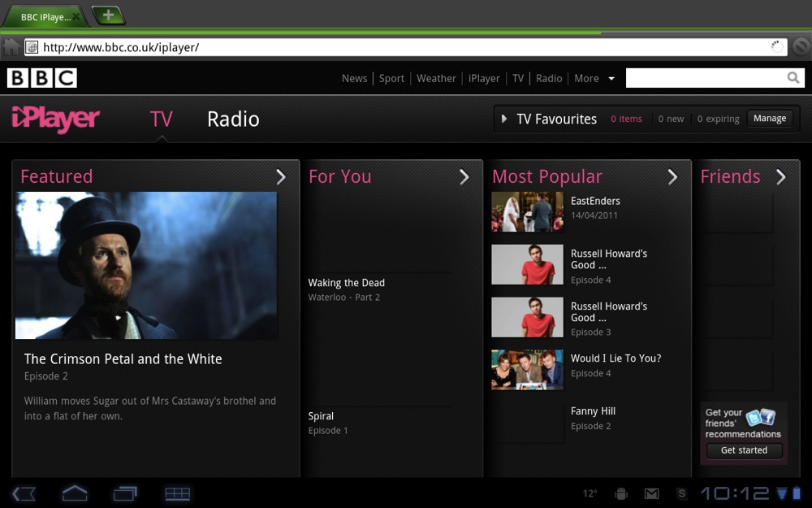Click the search magnifier icon
812x508 pixels.
point(793,78)
